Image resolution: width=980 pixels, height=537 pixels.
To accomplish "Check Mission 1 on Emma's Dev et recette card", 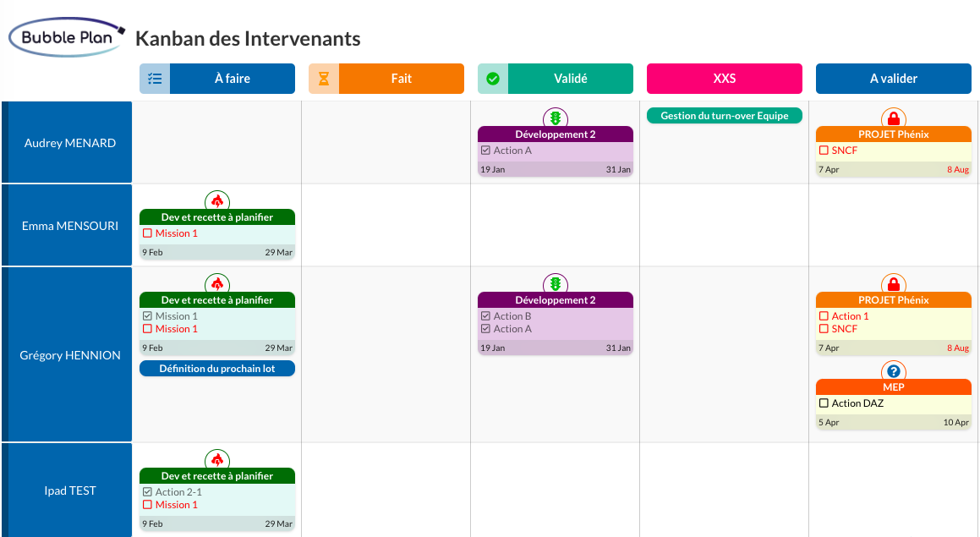I will tap(147, 233).
